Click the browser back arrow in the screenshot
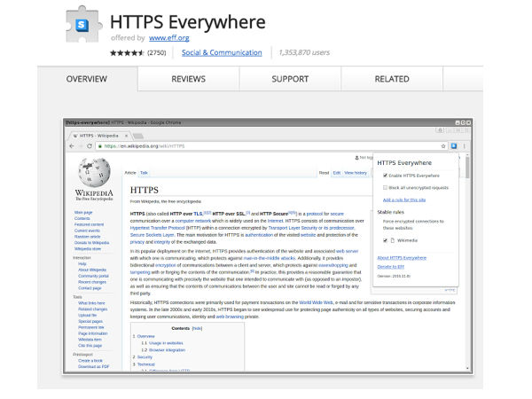The image size is (532, 399). pos(72,146)
